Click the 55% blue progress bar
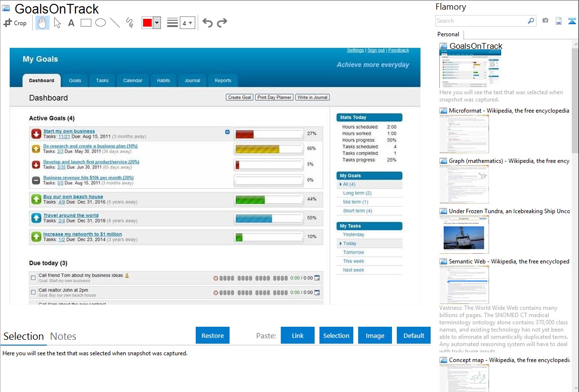The image size is (579, 392). coord(268,218)
